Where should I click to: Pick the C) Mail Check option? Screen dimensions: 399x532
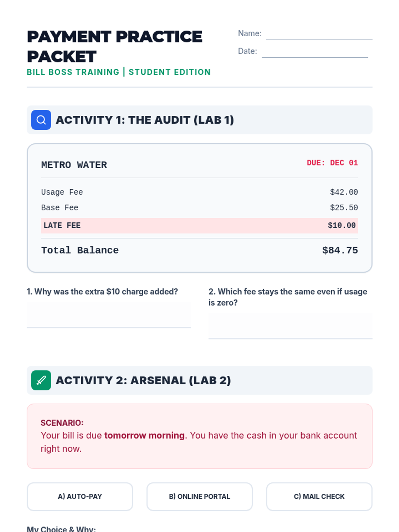point(319,496)
